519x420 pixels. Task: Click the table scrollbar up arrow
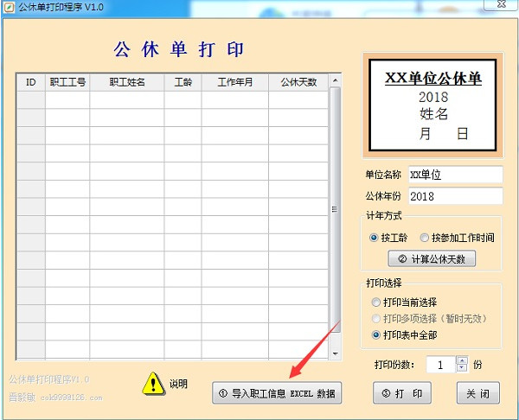[x=335, y=80]
